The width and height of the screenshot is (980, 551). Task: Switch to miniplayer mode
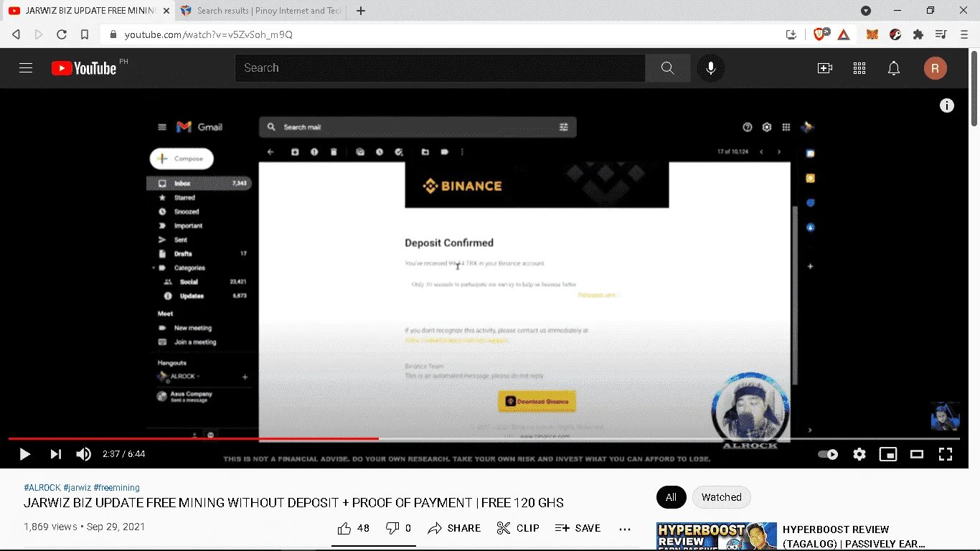[888, 454]
